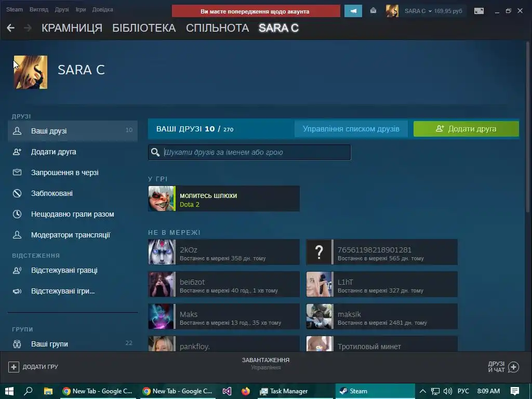The image size is (532, 399).
Task: Click the account warning red banner
Action: click(256, 11)
